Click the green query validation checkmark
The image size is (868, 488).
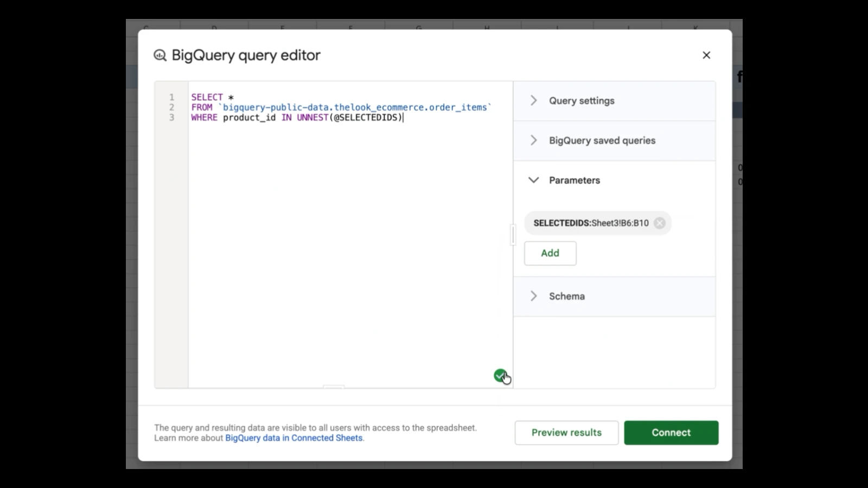(500, 375)
